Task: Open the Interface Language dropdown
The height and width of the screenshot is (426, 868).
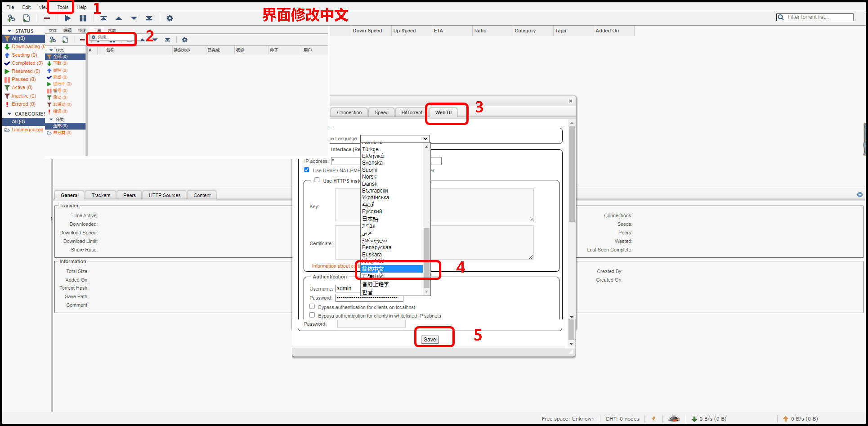Action: 395,139
